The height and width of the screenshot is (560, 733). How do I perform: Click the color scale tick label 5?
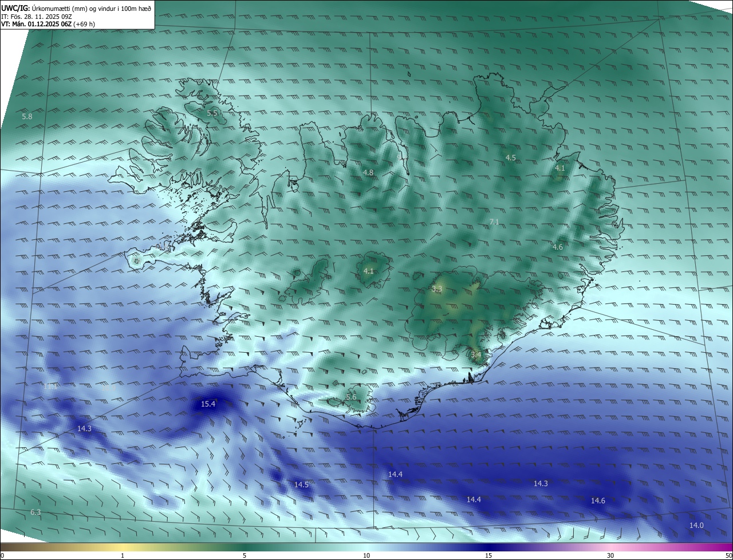coord(245,555)
